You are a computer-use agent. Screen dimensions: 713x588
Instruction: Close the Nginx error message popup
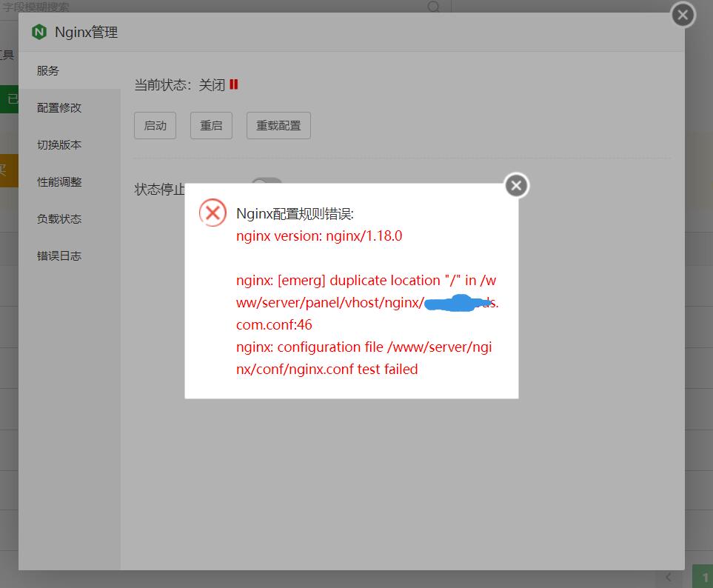point(516,186)
